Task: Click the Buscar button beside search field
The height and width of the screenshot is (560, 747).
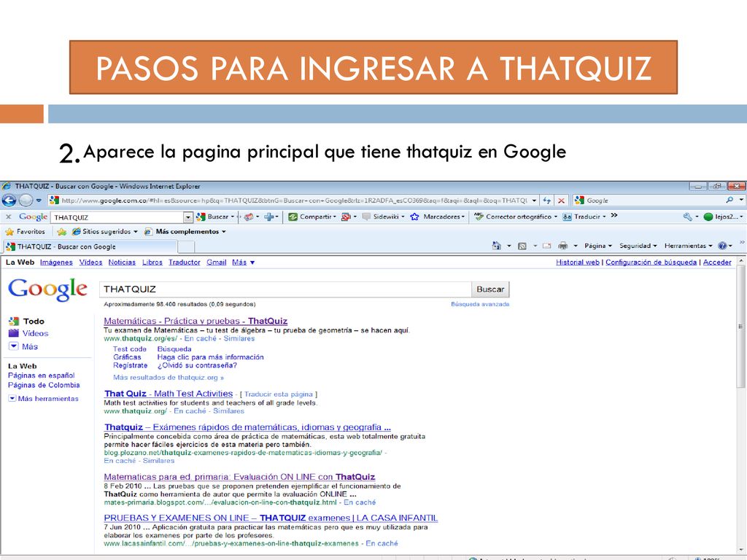Action: pyautogui.click(x=490, y=289)
